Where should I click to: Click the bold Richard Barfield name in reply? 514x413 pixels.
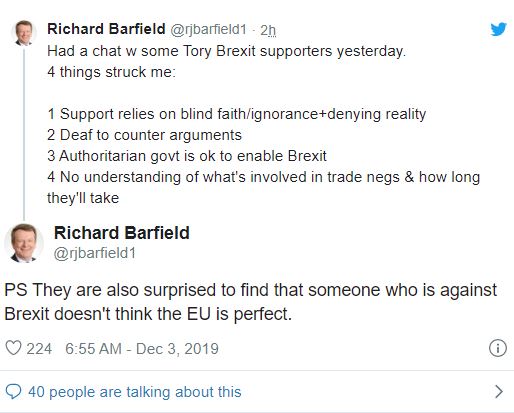[x=122, y=233]
